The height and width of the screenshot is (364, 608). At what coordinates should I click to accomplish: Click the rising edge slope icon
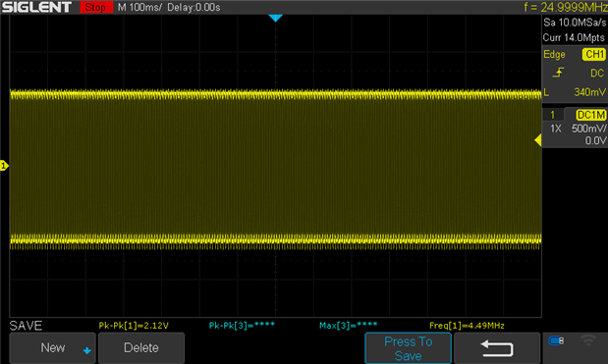click(x=558, y=73)
